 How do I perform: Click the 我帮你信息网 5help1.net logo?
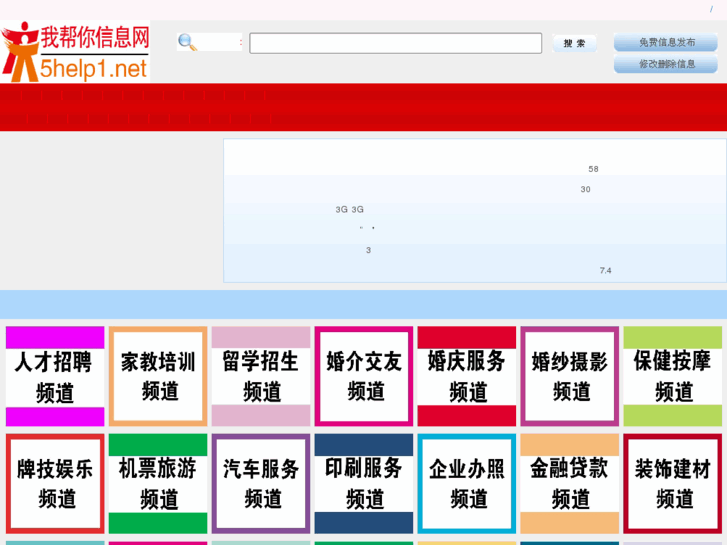(75, 51)
